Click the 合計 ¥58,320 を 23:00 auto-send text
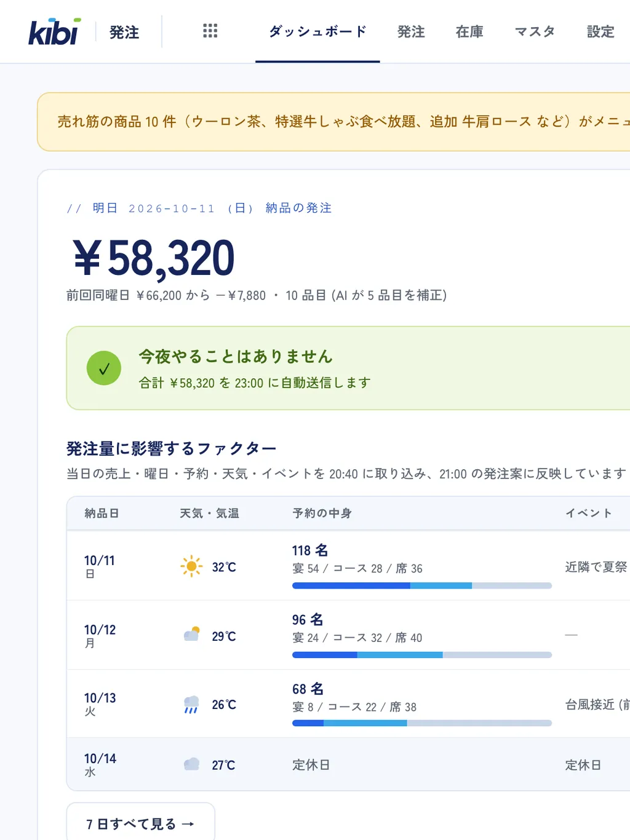The image size is (630, 840). coord(255,382)
